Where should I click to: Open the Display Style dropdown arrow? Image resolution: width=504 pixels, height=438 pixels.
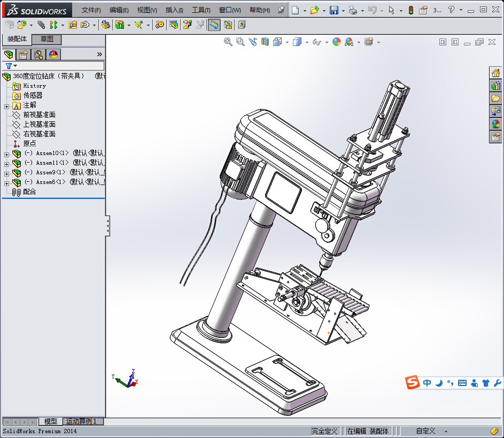(x=307, y=42)
